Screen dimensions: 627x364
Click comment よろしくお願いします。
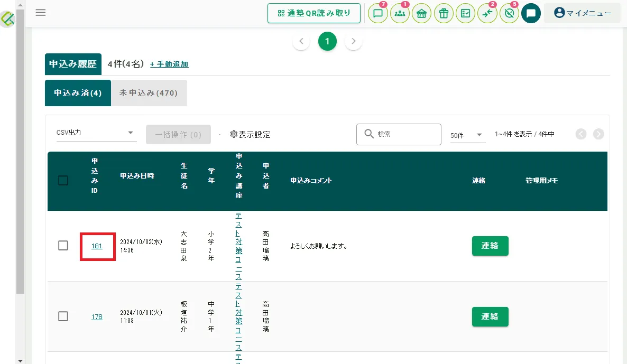pyautogui.click(x=319, y=246)
